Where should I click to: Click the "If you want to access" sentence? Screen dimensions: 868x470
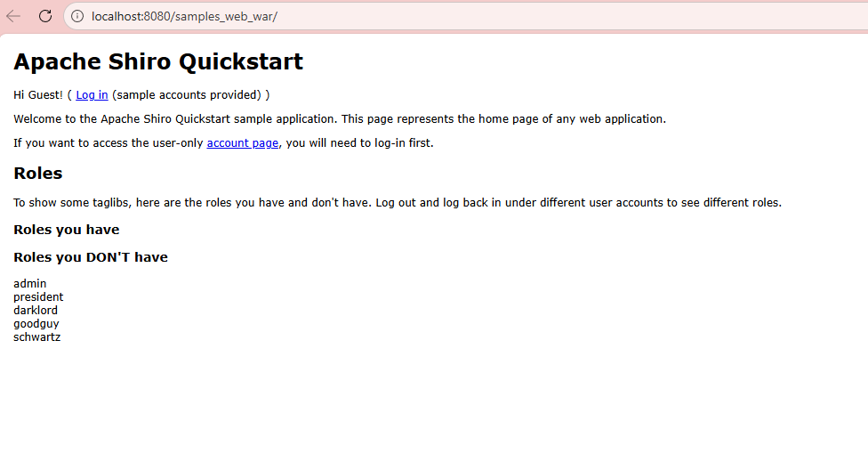[108, 143]
